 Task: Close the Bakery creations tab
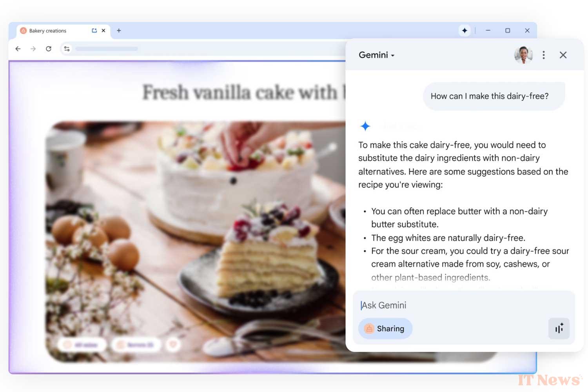point(103,31)
